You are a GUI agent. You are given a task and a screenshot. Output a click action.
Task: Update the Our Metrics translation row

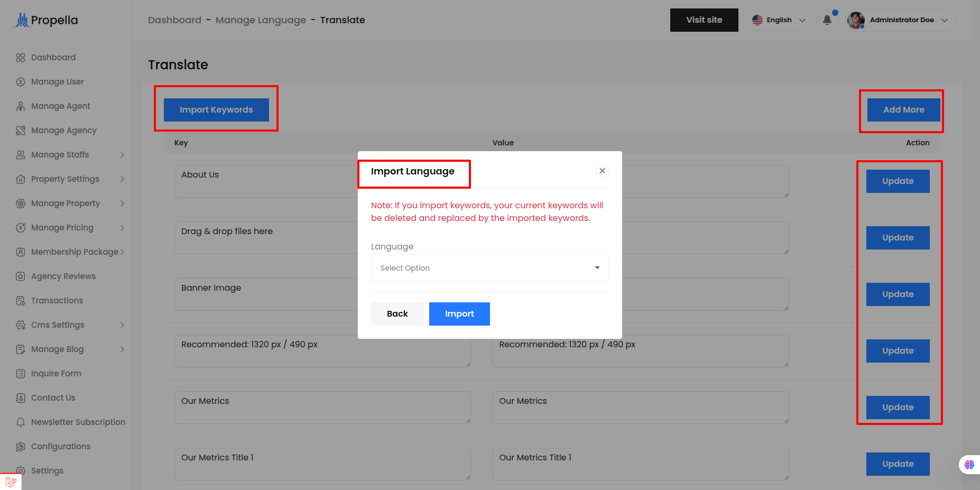click(x=898, y=408)
